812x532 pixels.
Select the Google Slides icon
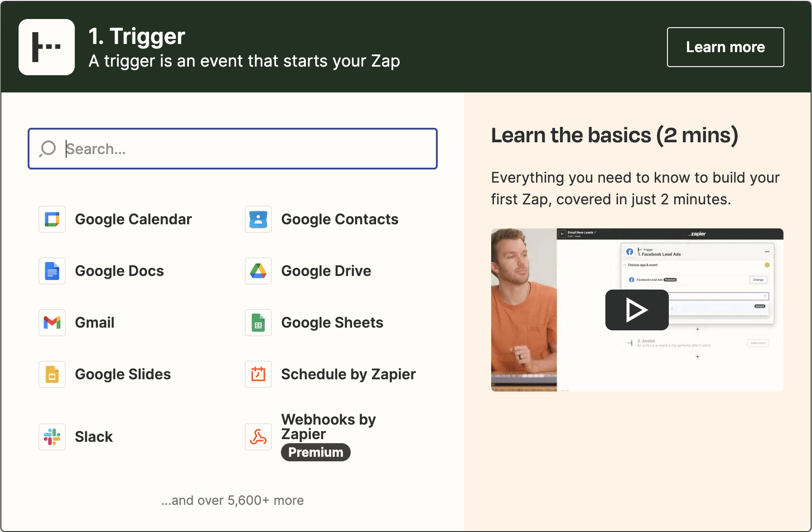tap(52, 374)
